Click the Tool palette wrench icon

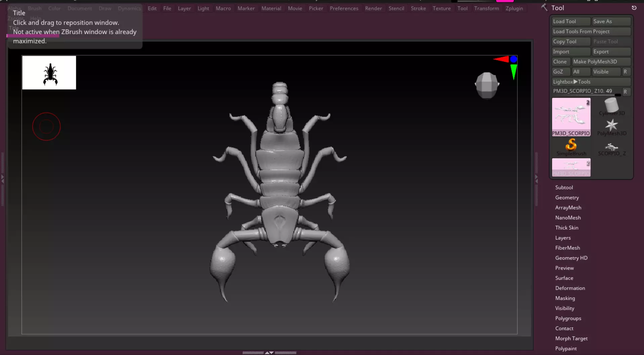click(544, 7)
